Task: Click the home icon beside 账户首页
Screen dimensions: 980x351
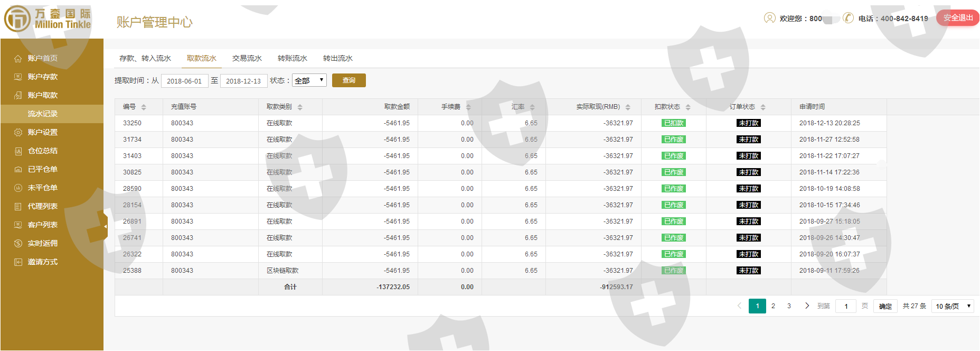Action: tap(18, 59)
